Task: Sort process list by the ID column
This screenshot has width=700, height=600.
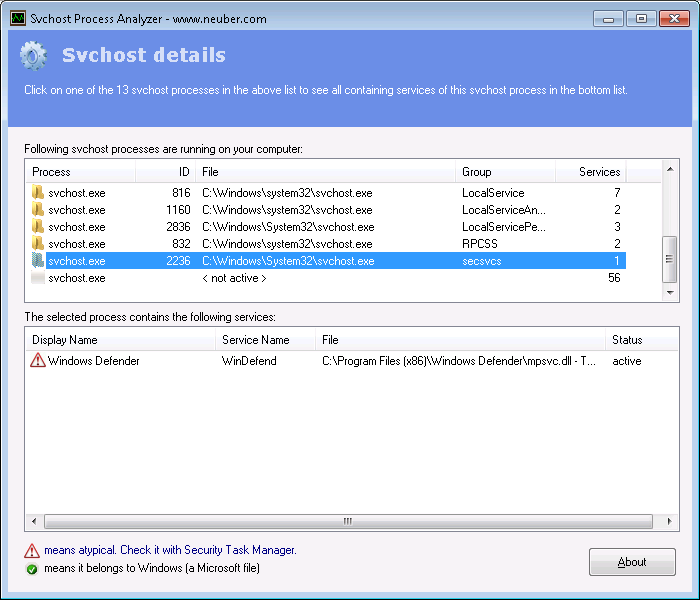Action: pyautogui.click(x=166, y=172)
